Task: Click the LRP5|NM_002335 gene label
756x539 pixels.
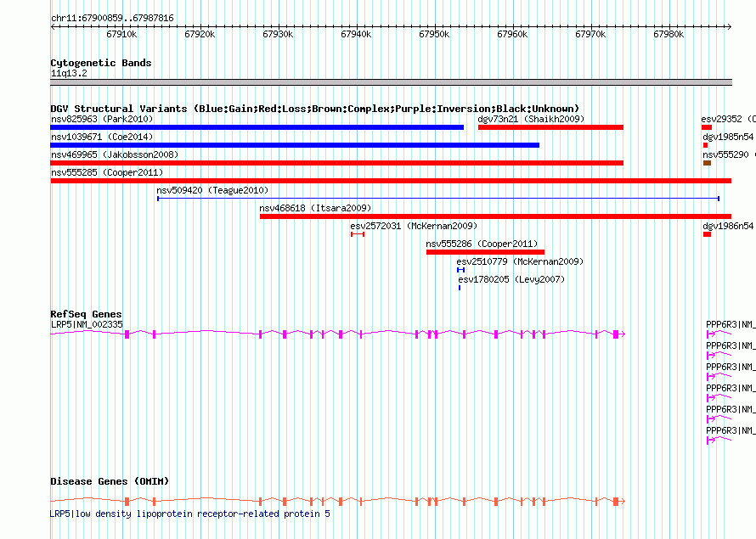Action: pos(87,324)
